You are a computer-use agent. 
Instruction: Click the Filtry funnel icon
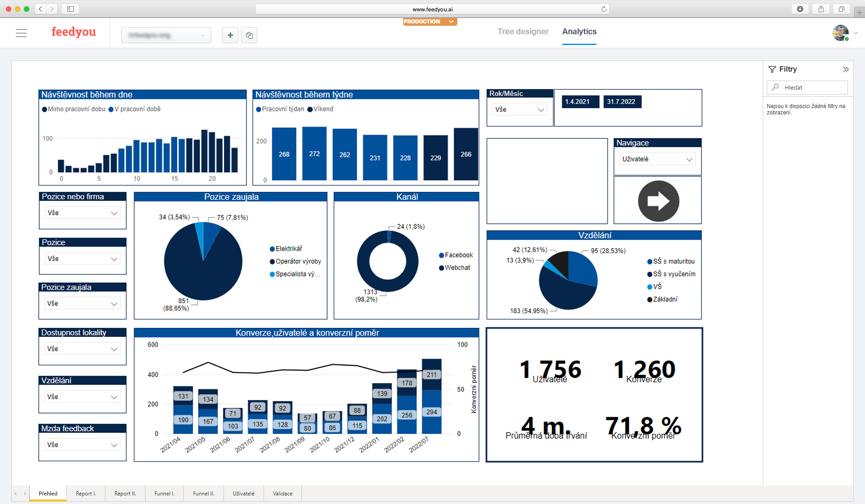point(771,69)
